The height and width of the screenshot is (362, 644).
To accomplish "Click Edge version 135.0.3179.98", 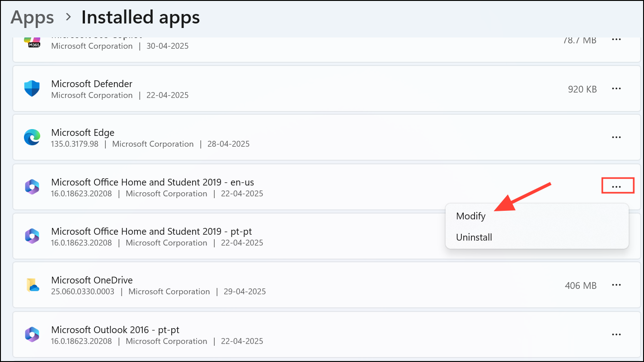I will 75,144.
